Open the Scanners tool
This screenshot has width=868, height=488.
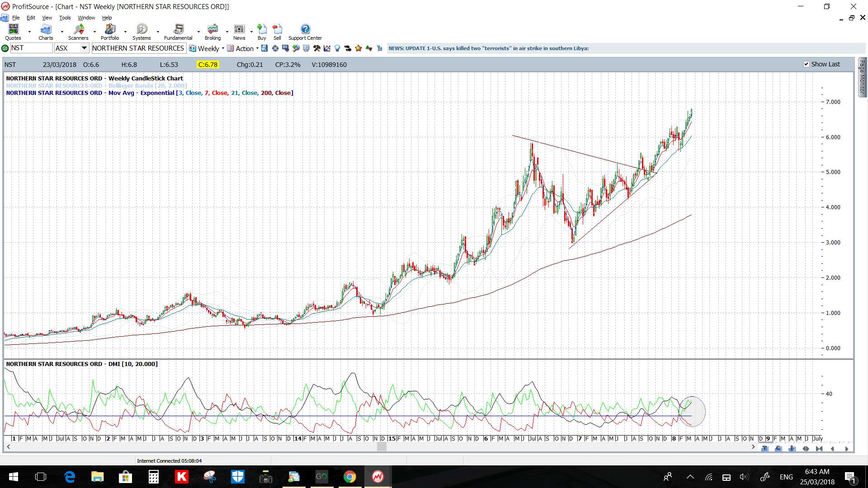tap(78, 32)
